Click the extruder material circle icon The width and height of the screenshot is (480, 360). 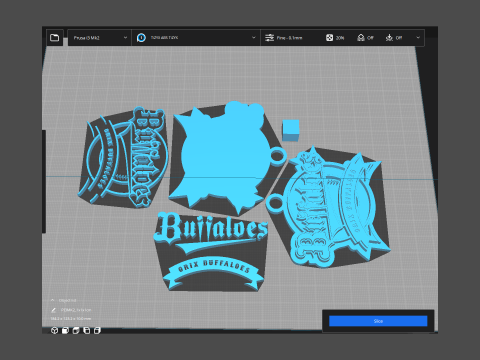click(141, 38)
